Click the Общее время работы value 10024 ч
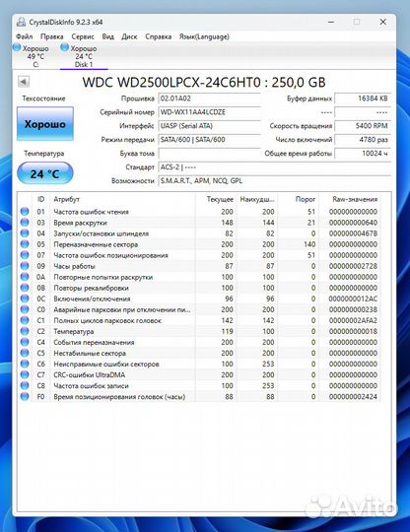 point(363,154)
